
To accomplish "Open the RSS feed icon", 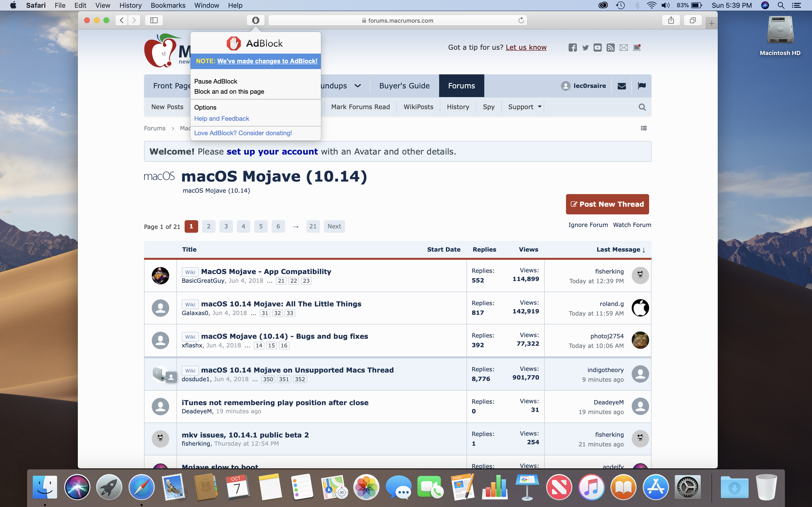I will [x=611, y=48].
